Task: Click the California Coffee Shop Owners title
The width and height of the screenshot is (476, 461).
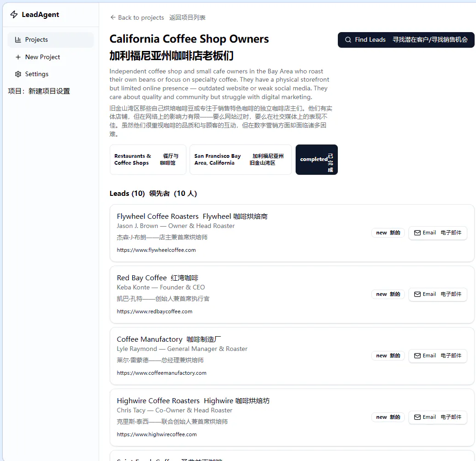Action: pyautogui.click(x=189, y=39)
